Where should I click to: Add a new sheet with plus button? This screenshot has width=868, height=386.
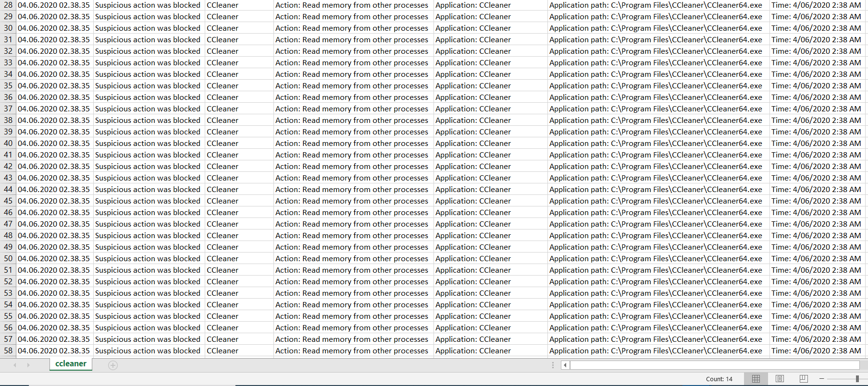113,365
